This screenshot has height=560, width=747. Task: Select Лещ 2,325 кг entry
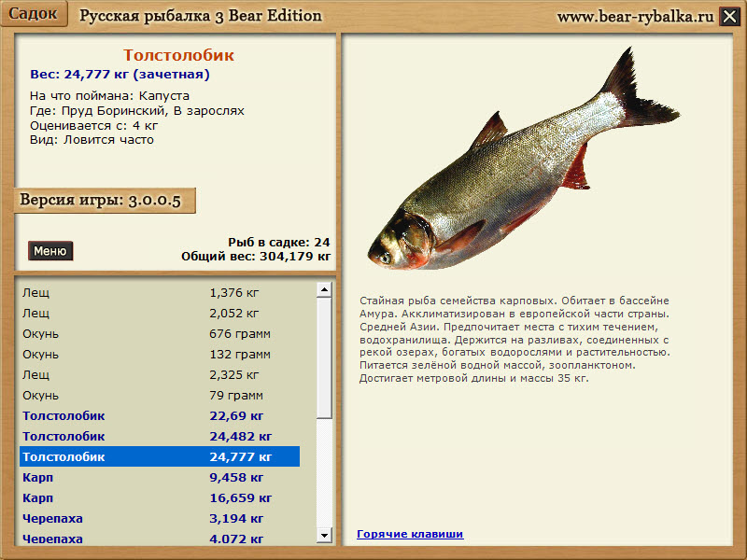[159, 375]
